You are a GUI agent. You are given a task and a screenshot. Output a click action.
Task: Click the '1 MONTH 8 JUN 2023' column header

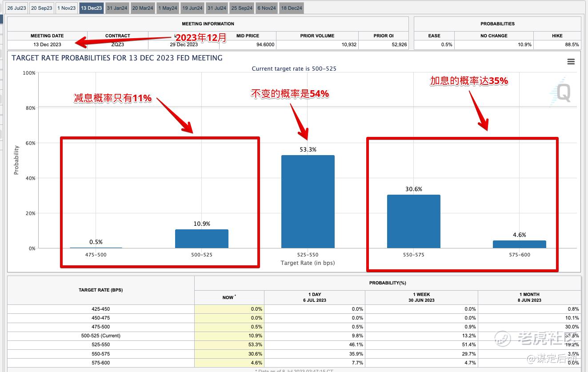click(x=529, y=297)
